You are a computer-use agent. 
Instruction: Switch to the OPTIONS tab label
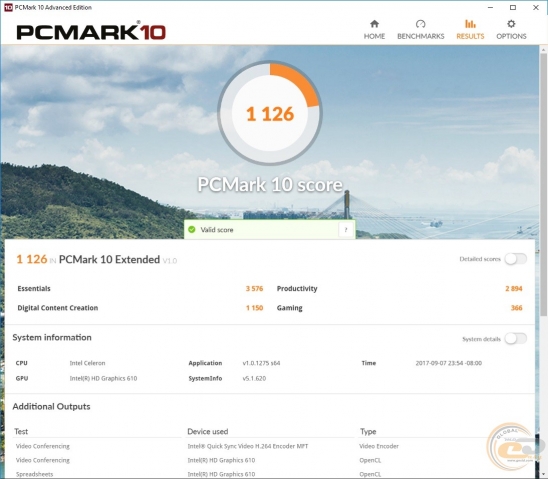click(x=511, y=36)
